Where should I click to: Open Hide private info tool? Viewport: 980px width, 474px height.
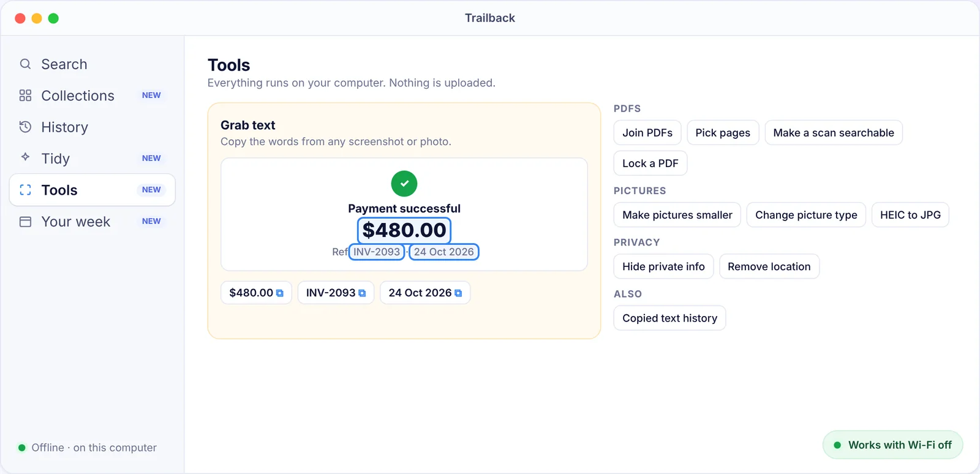tap(663, 266)
